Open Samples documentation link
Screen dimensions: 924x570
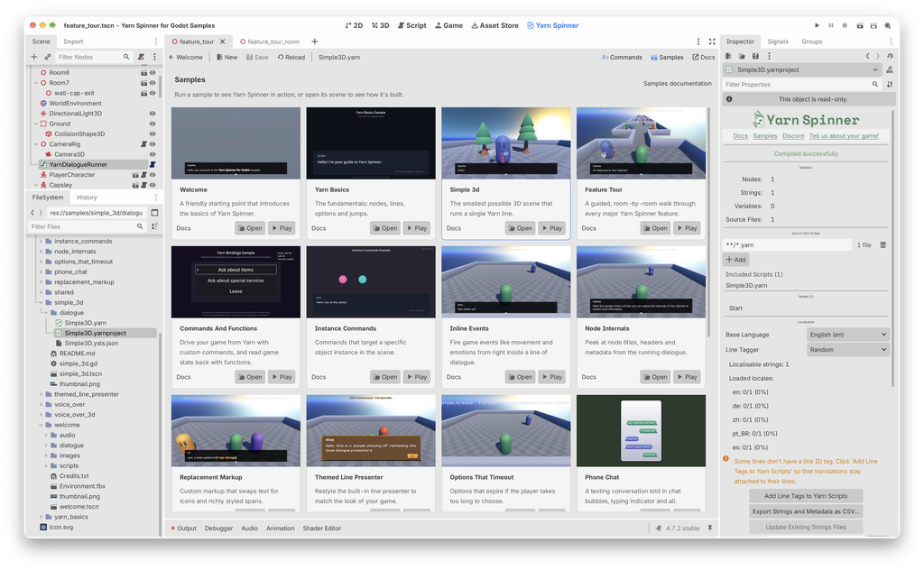677,84
